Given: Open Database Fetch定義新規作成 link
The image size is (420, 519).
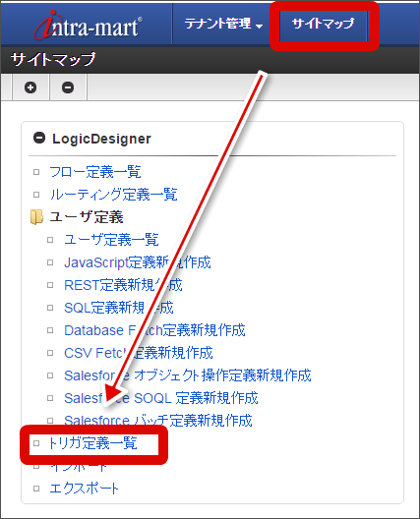Looking at the screenshot, I should pyautogui.click(x=154, y=330).
